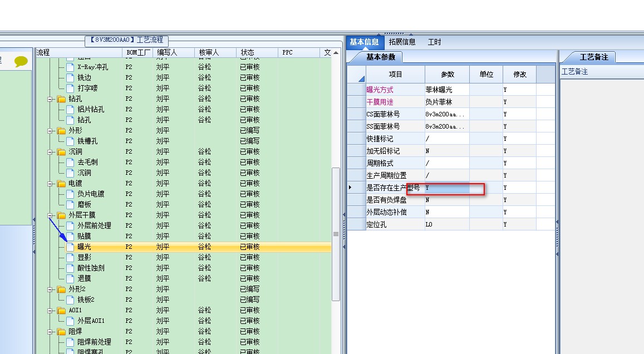
Task: Sort by the 编写人 column header
Action: pyautogui.click(x=174, y=52)
